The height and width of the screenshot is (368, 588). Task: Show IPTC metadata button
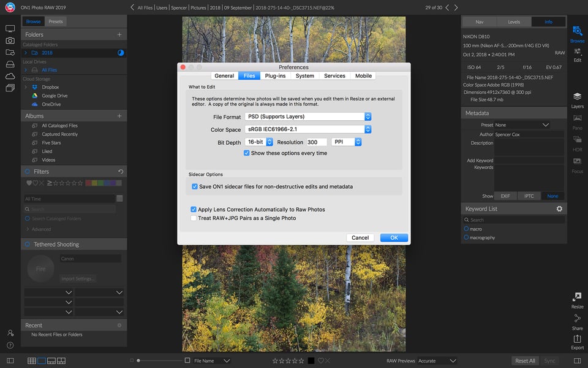(x=529, y=196)
